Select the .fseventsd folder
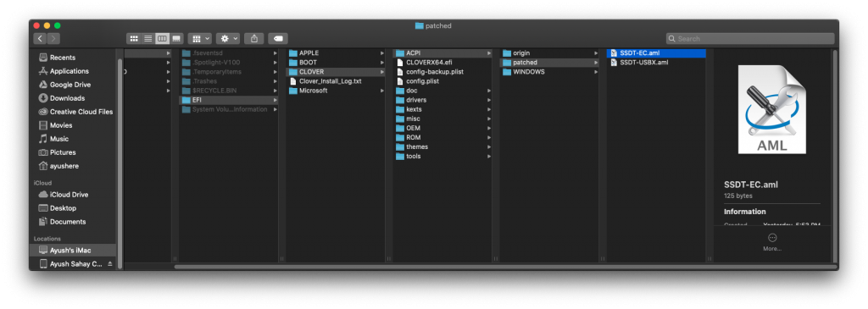Screen dimensions: 868x309 (x=229, y=53)
